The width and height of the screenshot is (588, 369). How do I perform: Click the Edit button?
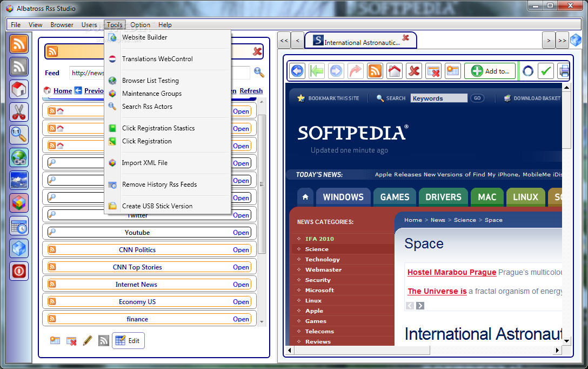coord(128,340)
